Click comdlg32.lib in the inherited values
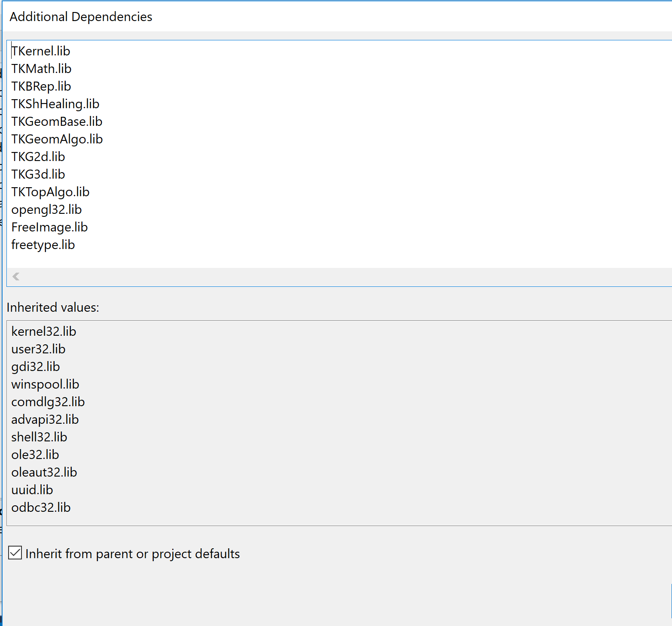672x626 pixels. [48, 402]
